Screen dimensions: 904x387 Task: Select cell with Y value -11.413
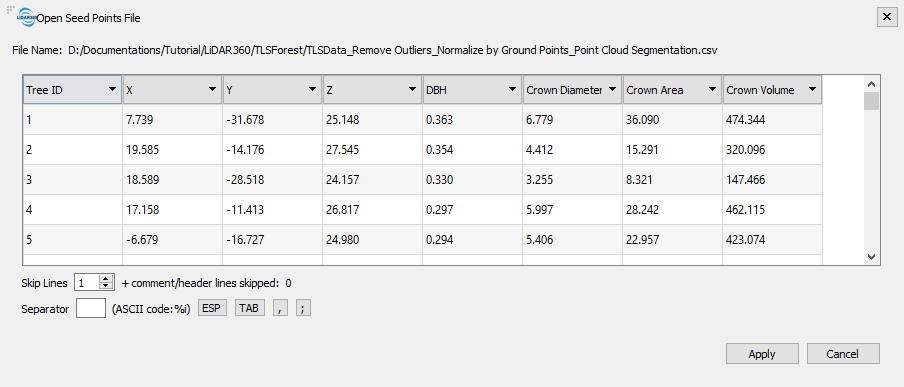272,209
